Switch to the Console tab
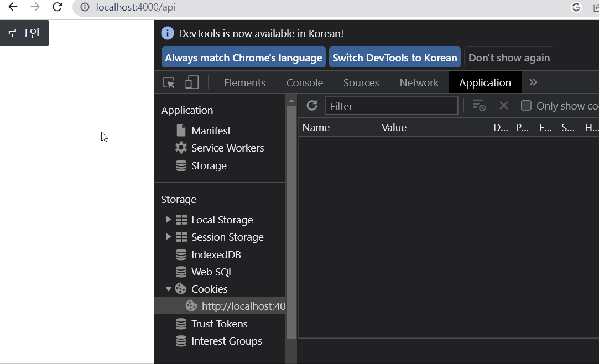Screen dimensions: 599x364 pyautogui.click(x=304, y=82)
